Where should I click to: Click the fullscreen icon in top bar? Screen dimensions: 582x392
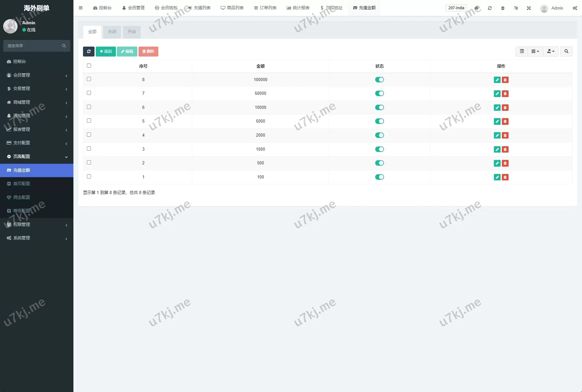(529, 8)
